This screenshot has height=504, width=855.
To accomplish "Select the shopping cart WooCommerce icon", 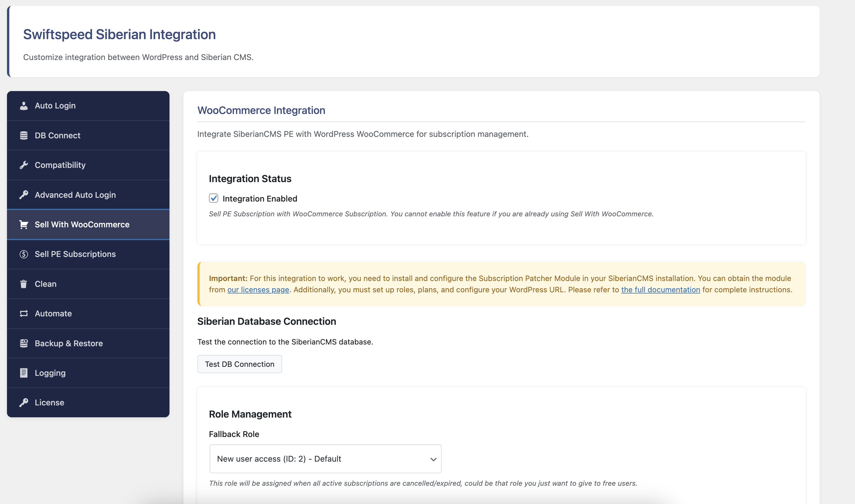I will [24, 224].
